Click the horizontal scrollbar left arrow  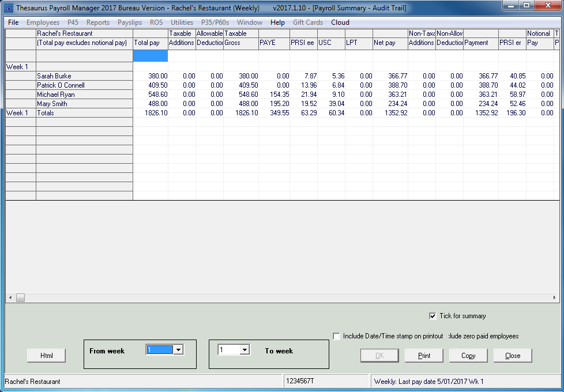click(10, 298)
